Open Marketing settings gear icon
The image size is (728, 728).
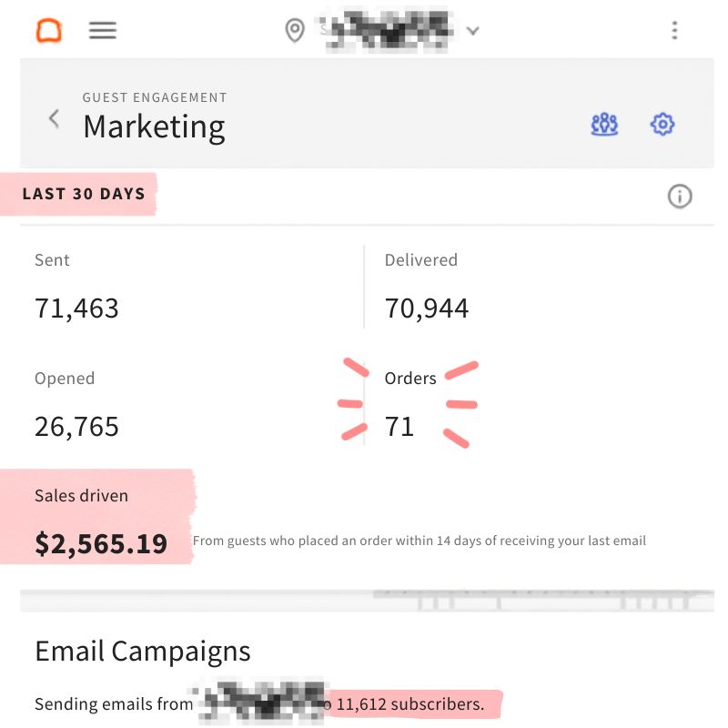coord(662,124)
